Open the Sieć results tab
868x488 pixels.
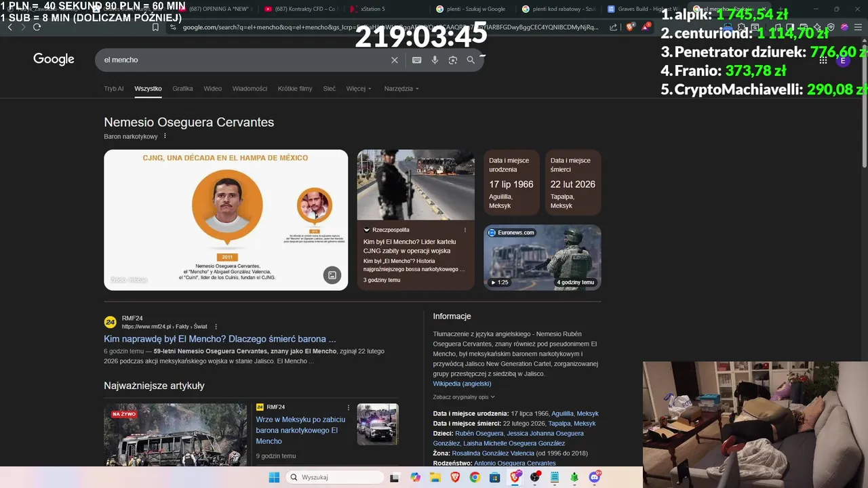(x=329, y=89)
